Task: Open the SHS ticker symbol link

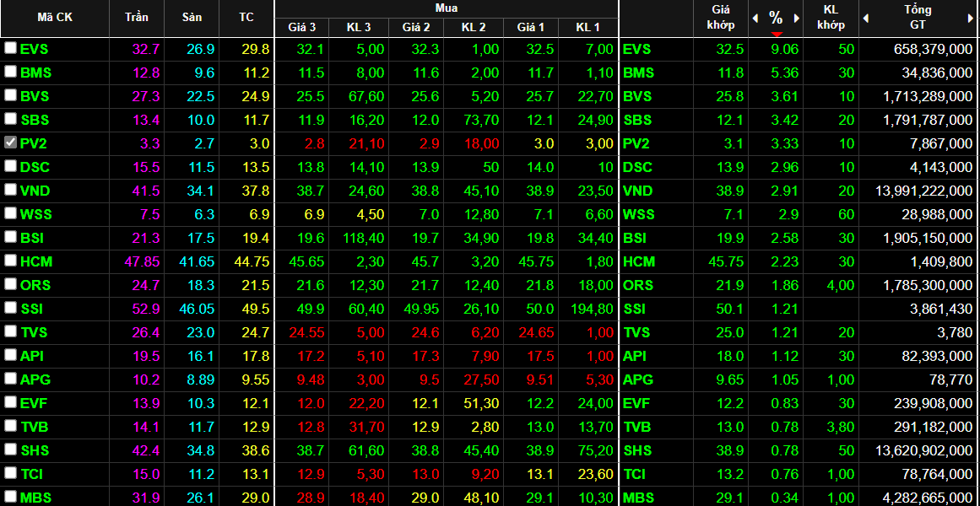Action: tap(36, 450)
